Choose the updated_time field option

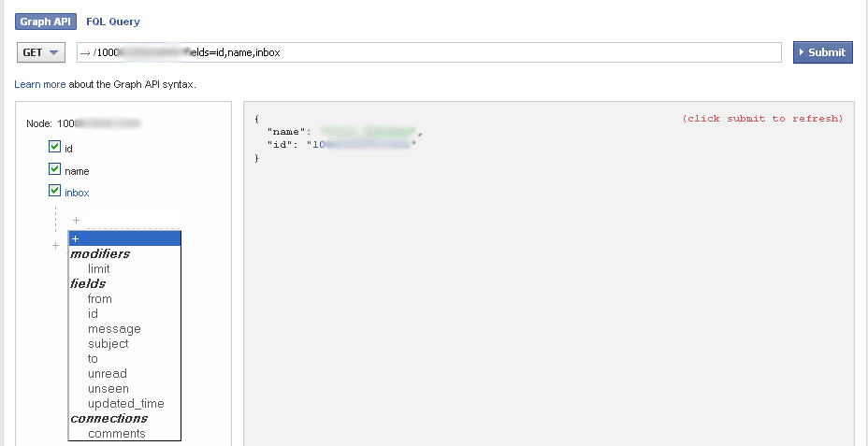124,403
